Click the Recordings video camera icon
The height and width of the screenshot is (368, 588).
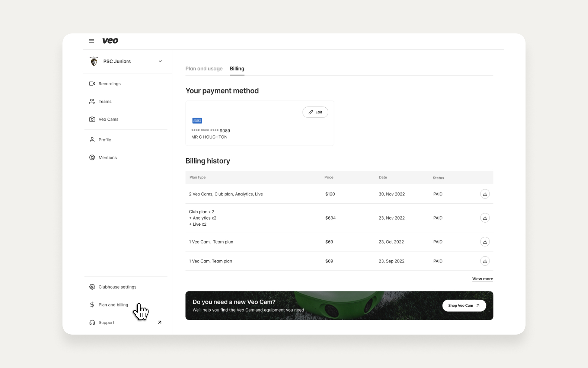coord(92,84)
